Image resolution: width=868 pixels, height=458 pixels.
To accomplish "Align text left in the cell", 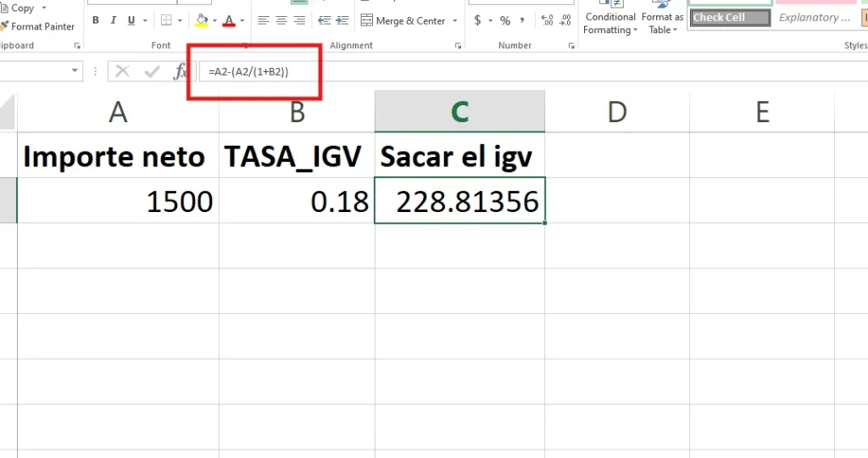I will [264, 20].
